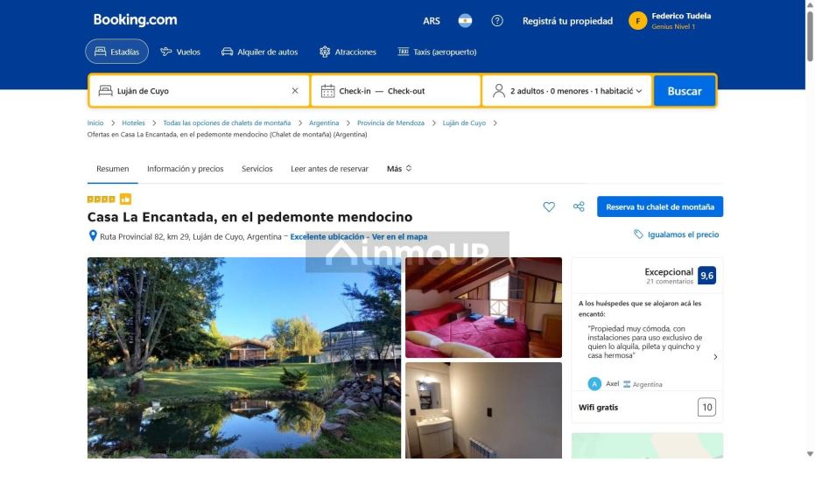Click the Genius Nivel 1 label
The height and width of the screenshot is (504, 815).
673,26
